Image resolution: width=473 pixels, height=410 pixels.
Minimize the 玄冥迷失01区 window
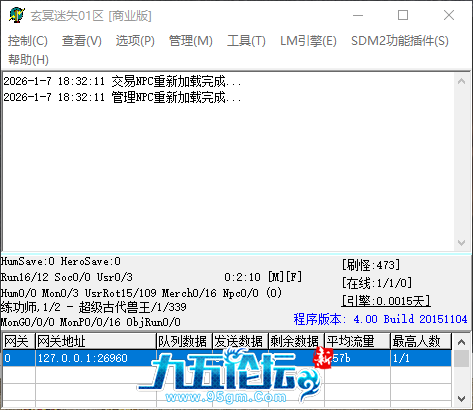pos(358,15)
